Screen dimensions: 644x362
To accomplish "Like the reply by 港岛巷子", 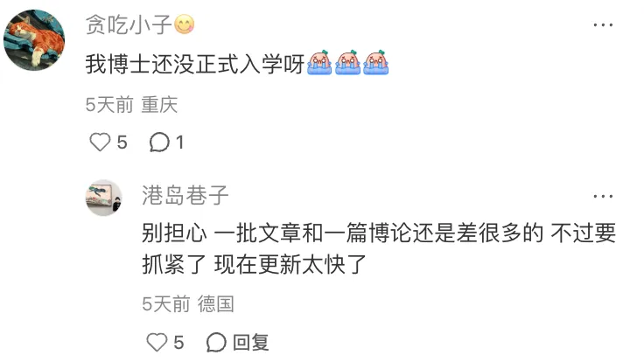I will [157, 342].
